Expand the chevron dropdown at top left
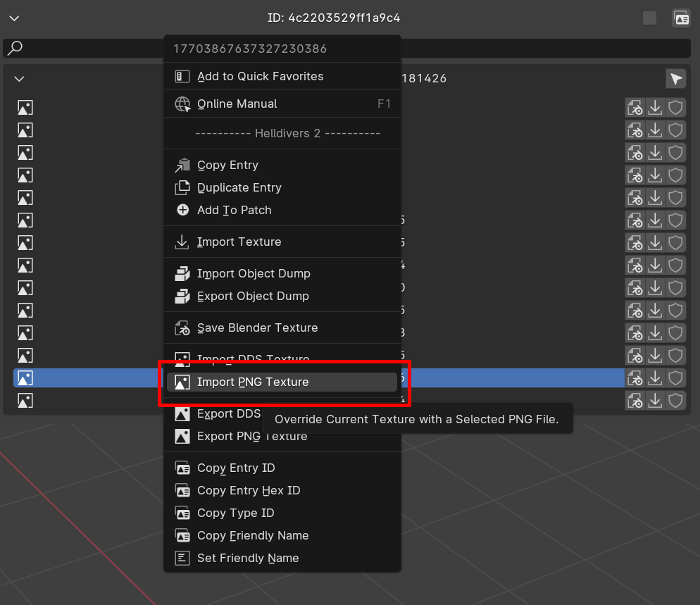 pos(14,18)
